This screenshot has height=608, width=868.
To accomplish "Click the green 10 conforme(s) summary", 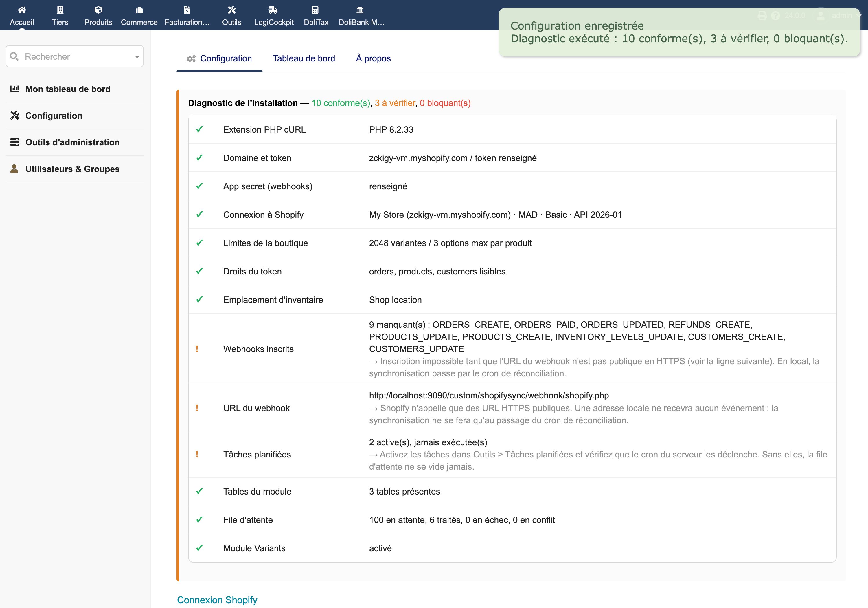I will (341, 103).
